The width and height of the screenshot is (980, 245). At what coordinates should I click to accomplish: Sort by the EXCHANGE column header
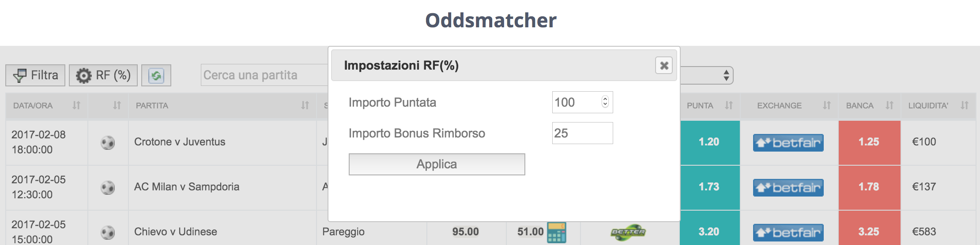coord(789,106)
